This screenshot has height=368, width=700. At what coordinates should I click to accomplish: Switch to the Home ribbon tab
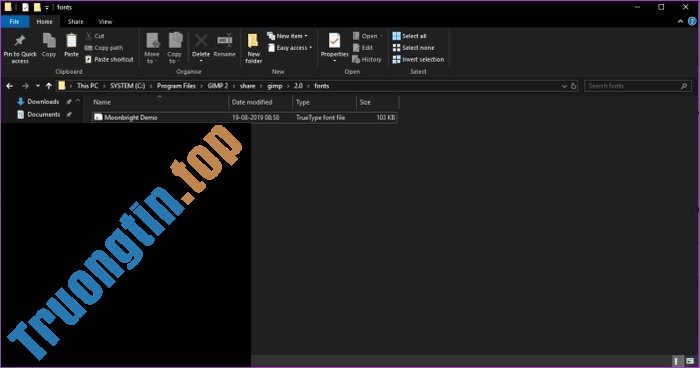44,21
